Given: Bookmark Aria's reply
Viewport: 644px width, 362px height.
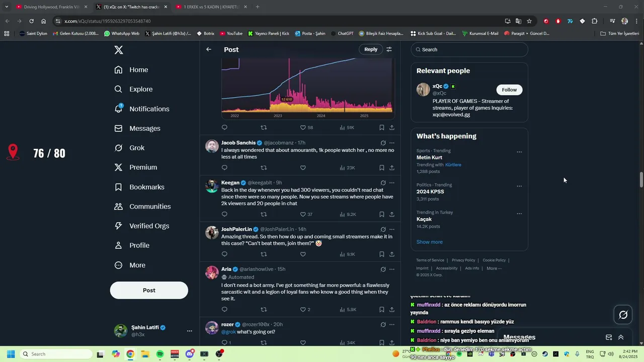Looking at the screenshot, I should coord(382,310).
